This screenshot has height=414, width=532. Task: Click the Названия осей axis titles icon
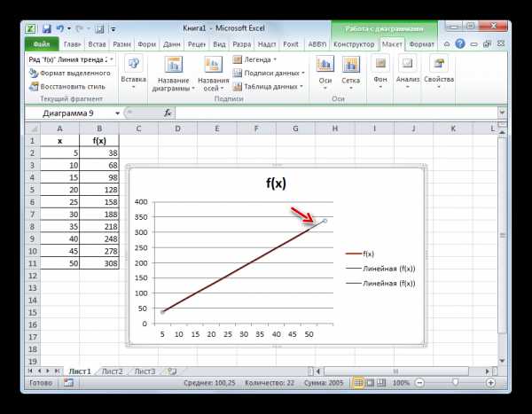click(213, 65)
